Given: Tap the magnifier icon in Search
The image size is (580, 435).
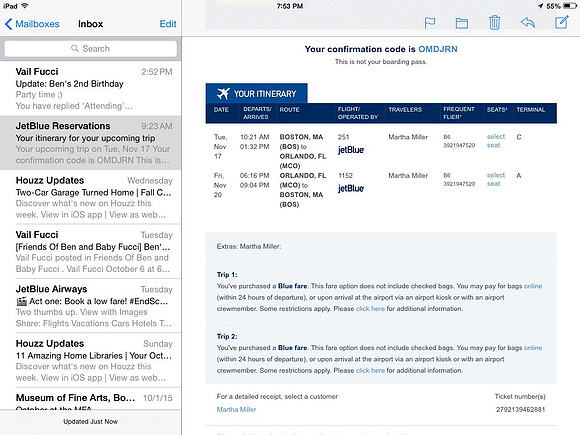Looking at the screenshot, I should pyautogui.click(x=75, y=48).
